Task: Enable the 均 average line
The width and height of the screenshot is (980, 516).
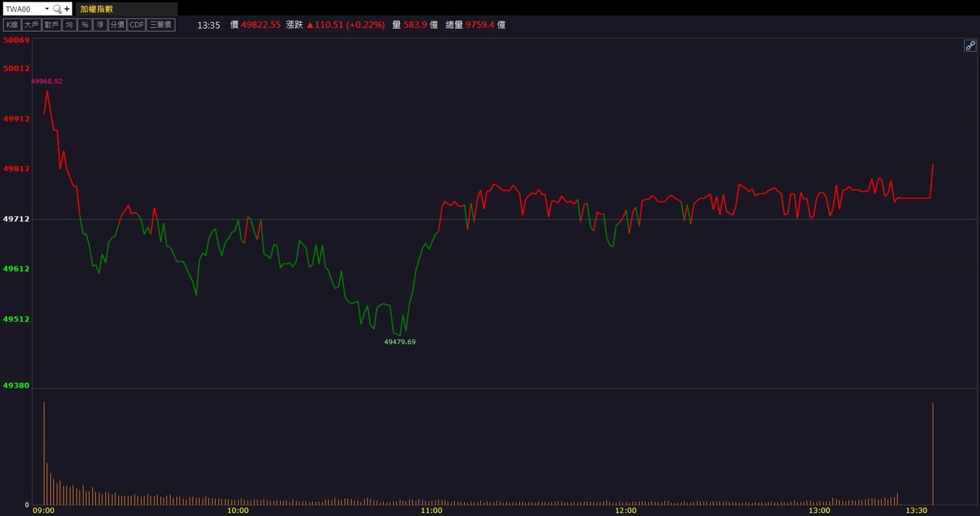Action: point(69,24)
